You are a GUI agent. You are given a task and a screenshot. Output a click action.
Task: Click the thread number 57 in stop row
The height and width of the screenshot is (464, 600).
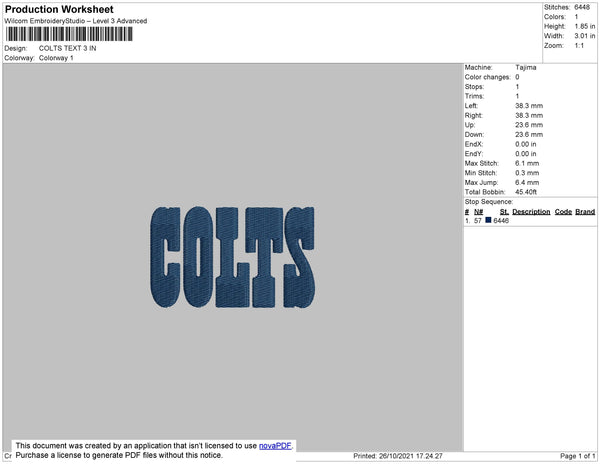(478, 221)
